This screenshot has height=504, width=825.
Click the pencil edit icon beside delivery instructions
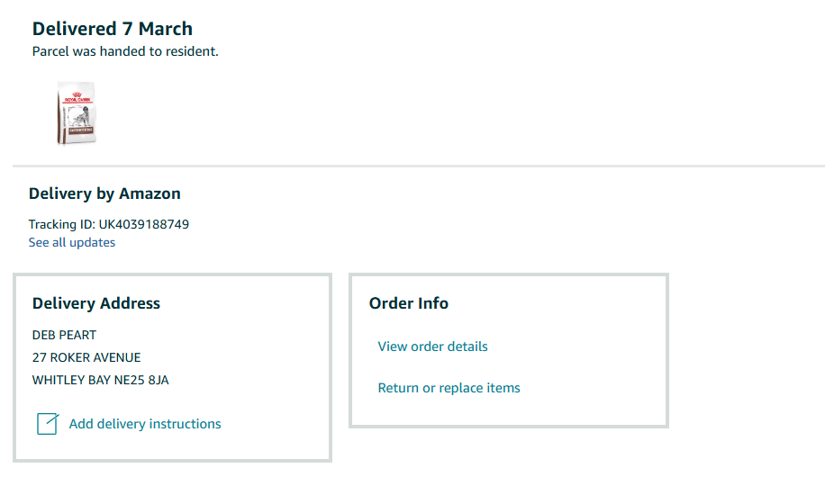click(x=48, y=424)
